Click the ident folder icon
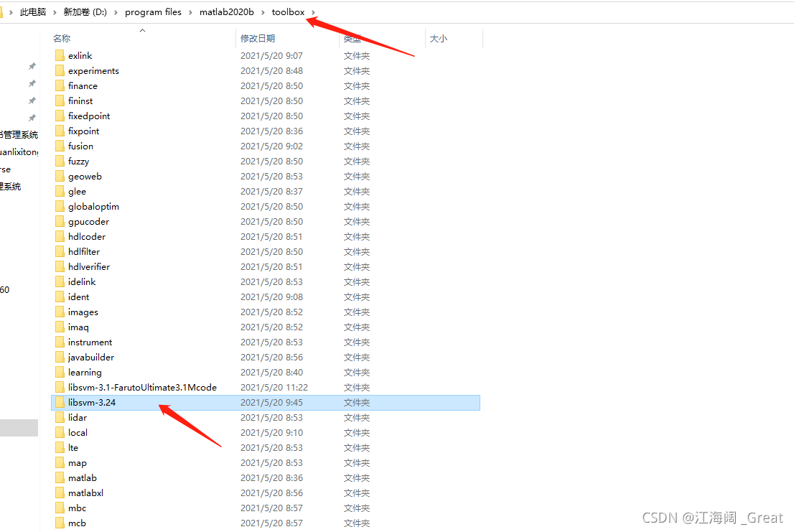Image resolution: width=794 pixels, height=532 pixels. coord(60,297)
